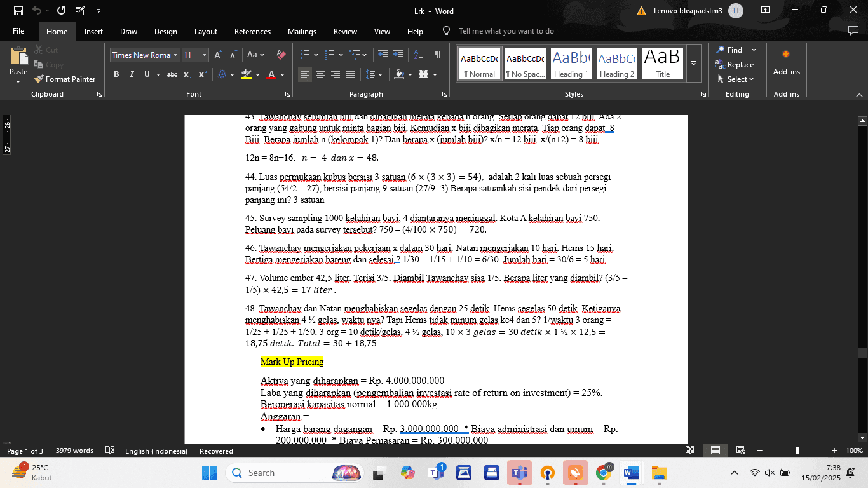Click the Find button
This screenshot has height=488, width=868.
click(x=729, y=50)
